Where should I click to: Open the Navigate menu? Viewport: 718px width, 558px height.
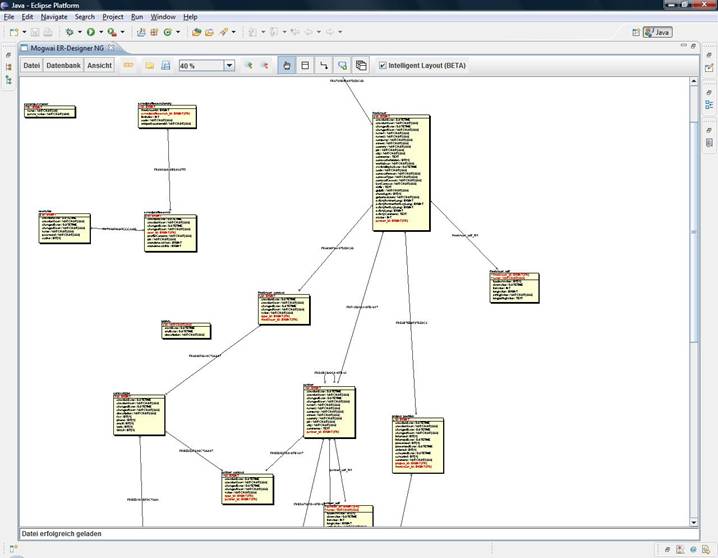coord(55,17)
